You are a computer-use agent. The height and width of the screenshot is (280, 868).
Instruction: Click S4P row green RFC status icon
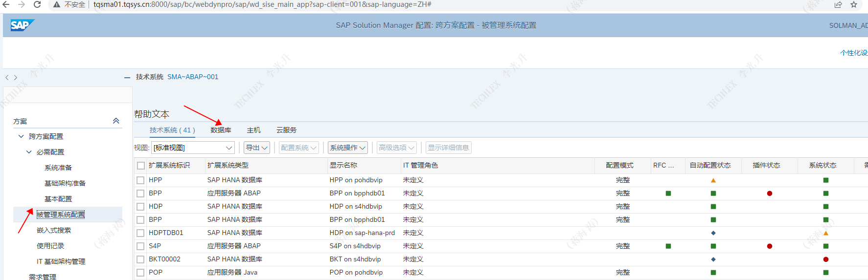coord(668,246)
